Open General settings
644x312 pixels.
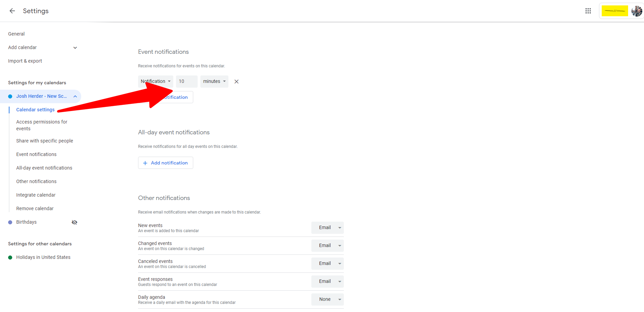coord(16,34)
